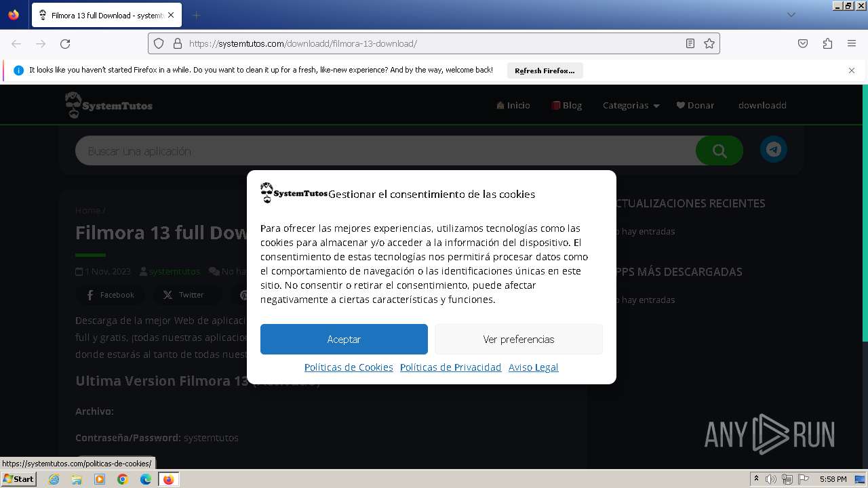
Task: Click the systemtutos author link
Action: pyautogui.click(x=174, y=271)
